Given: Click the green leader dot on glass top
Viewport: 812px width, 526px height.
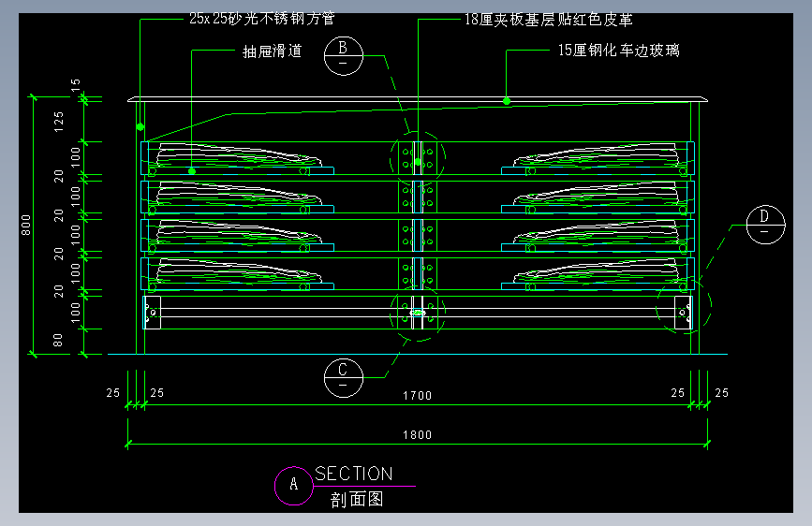Looking at the screenshot, I should [507, 101].
